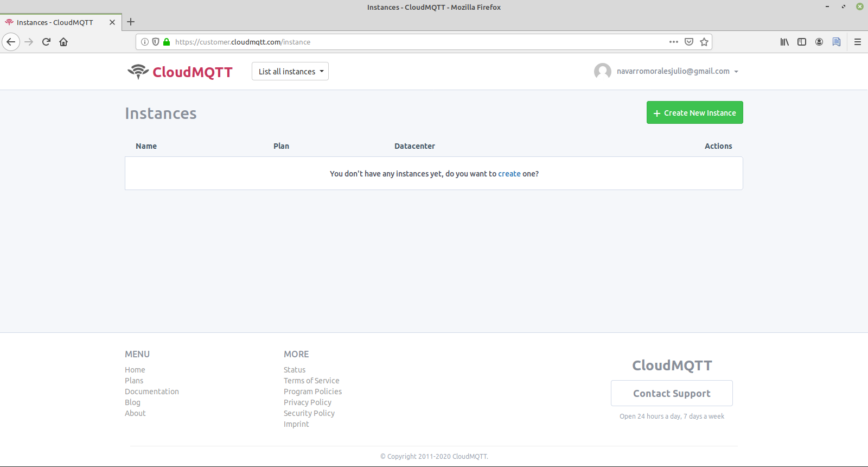Select the Instances - CloudMQTT tab
Screen dimensions: 868x467
[x=61, y=22]
